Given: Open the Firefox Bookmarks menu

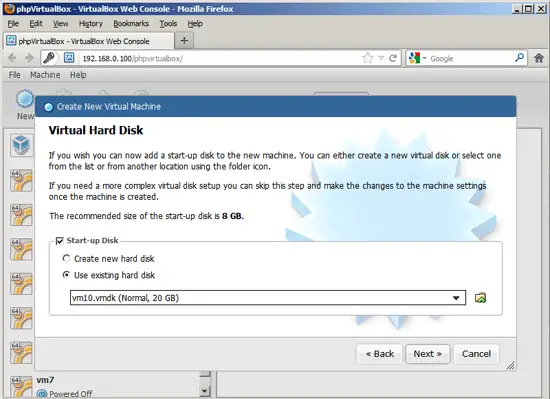Looking at the screenshot, I should point(131,23).
